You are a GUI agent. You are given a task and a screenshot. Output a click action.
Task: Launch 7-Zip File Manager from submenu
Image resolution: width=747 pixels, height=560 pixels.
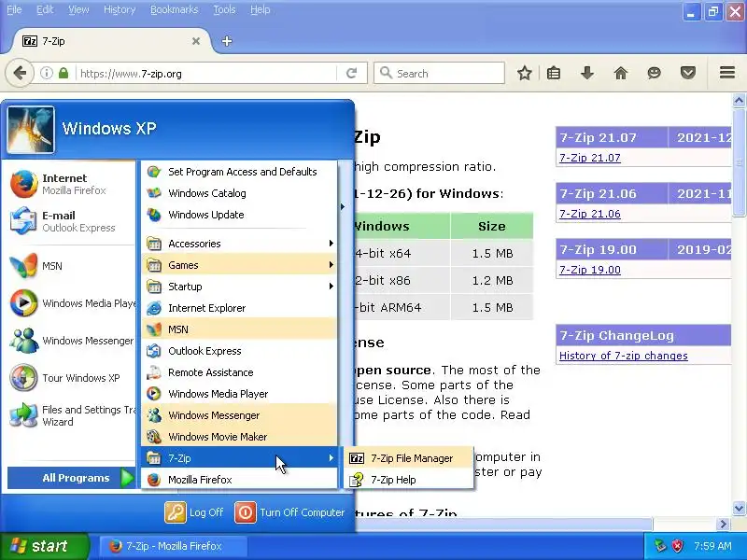408,458
